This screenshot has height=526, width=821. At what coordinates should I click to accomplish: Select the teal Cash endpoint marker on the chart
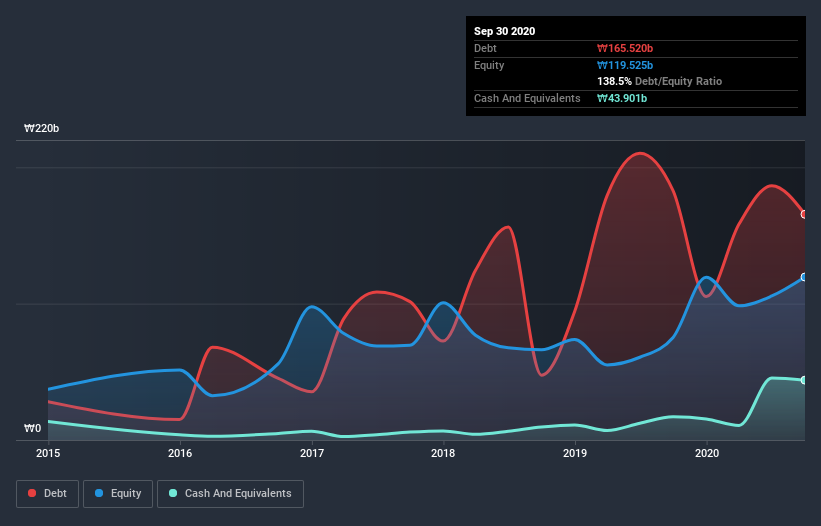tap(804, 380)
